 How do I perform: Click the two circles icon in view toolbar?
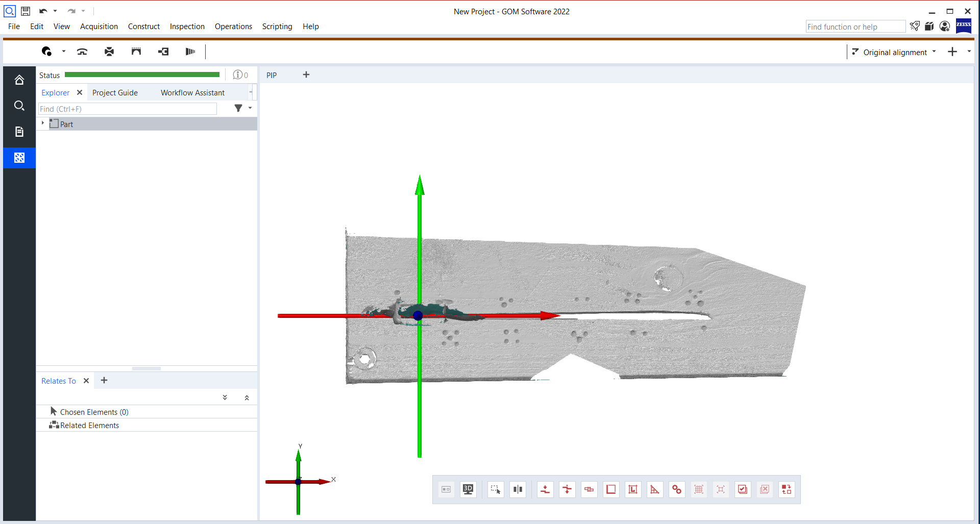(x=677, y=489)
